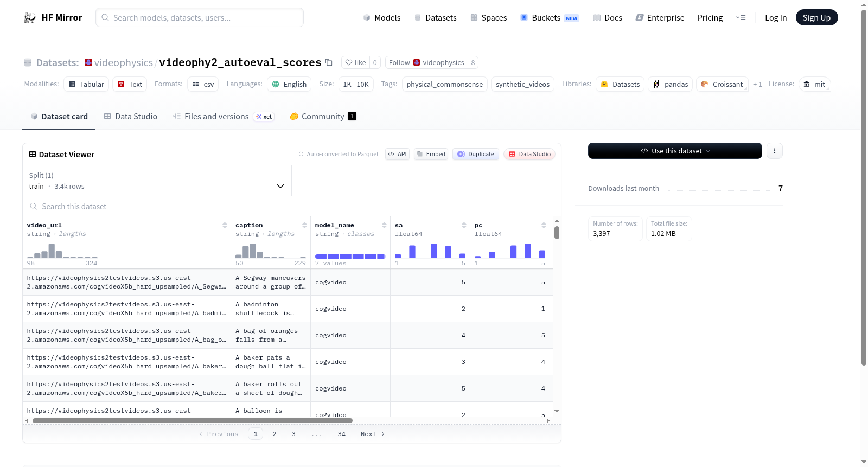Click the Croissant library tag
Screen dimensions: 868x467
722,84
